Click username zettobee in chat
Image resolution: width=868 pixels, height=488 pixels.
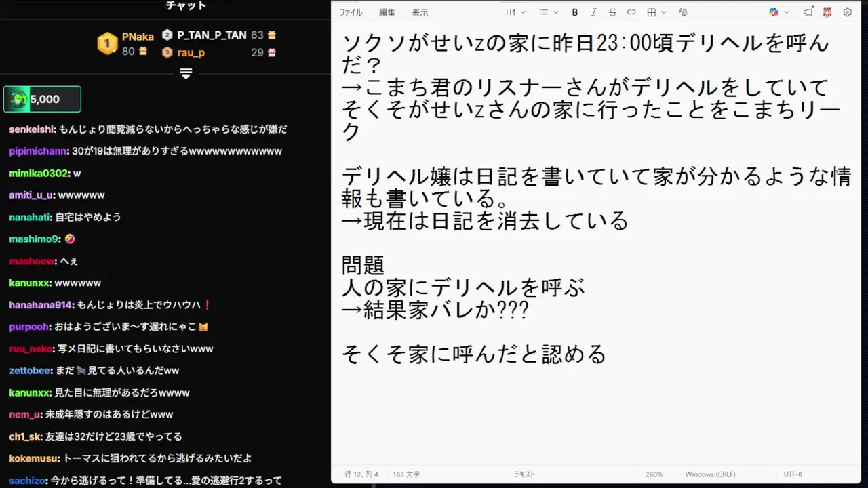[x=31, y=371]
